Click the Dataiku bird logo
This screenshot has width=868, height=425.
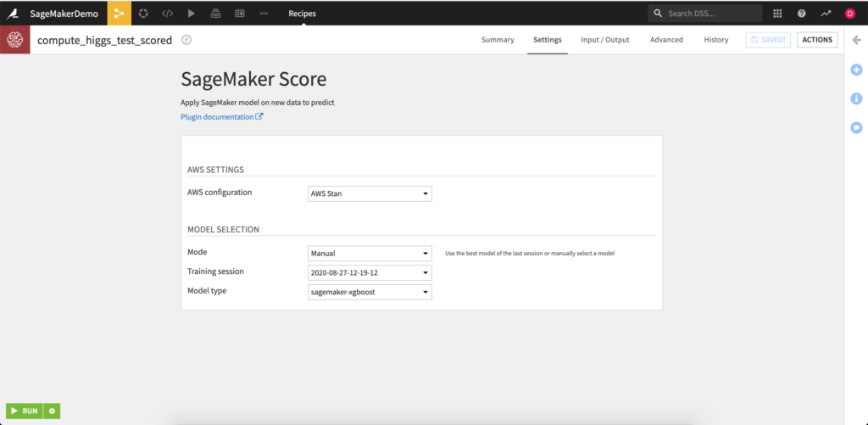coord(14,13)
